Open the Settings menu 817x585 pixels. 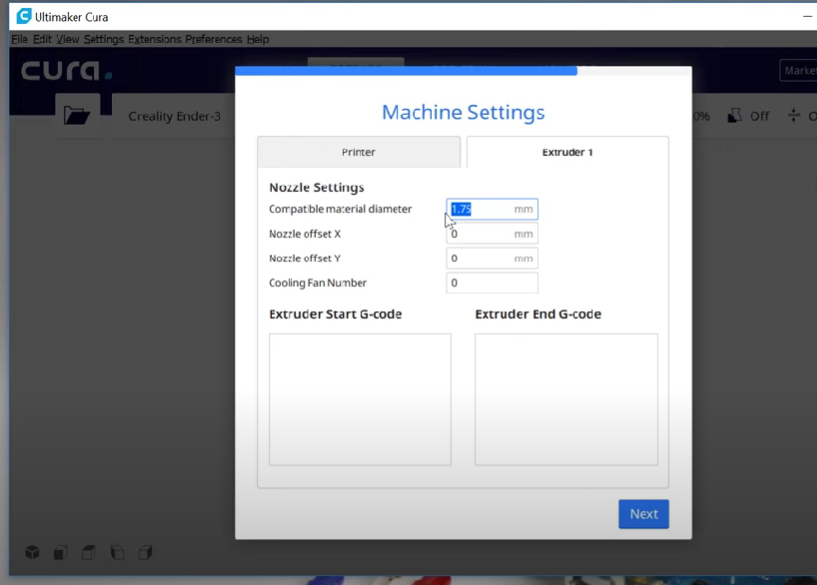coord(104,39)
